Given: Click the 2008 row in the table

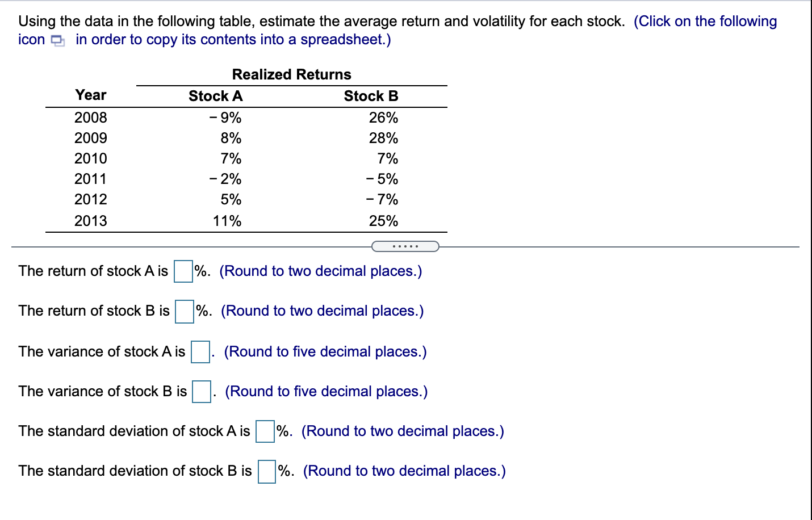Looking at the screenshot, I should coord(91,118).
